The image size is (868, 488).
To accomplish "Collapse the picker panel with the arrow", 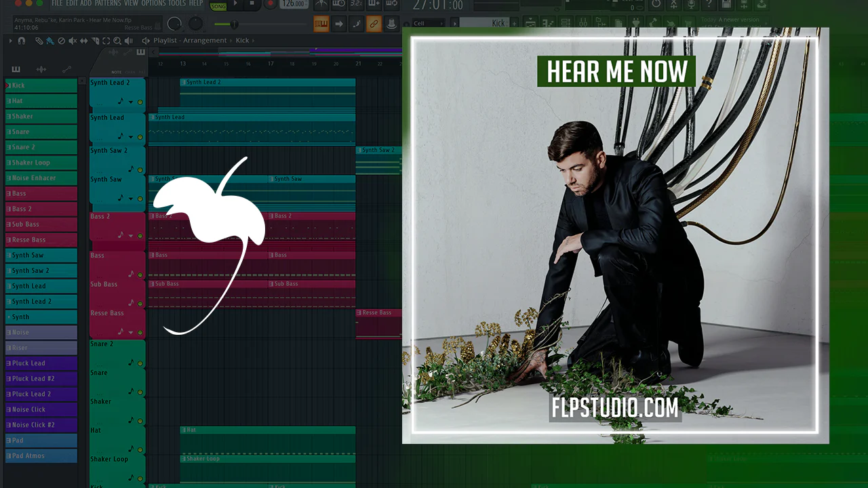I will click(x=153, y=52).
